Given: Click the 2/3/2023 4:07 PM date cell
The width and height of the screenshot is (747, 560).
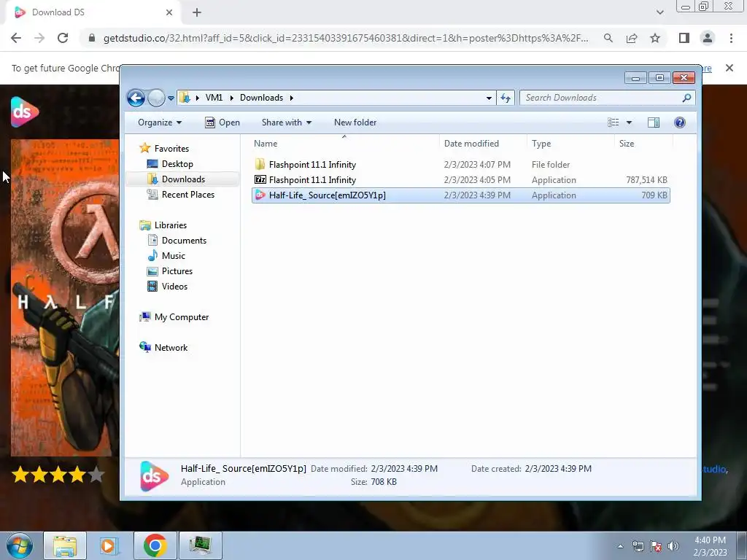Looking at the screenshot, I should tap(477, 165).
